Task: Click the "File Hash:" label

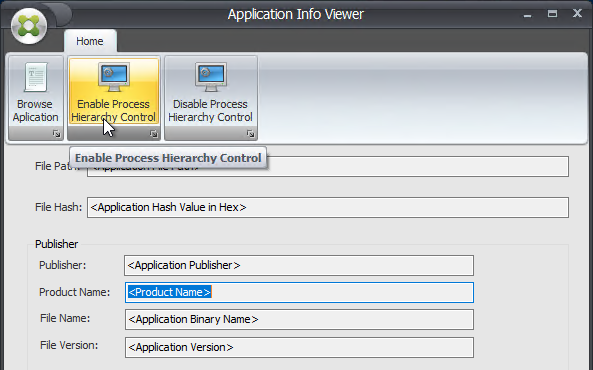Action: pos(59,207)
